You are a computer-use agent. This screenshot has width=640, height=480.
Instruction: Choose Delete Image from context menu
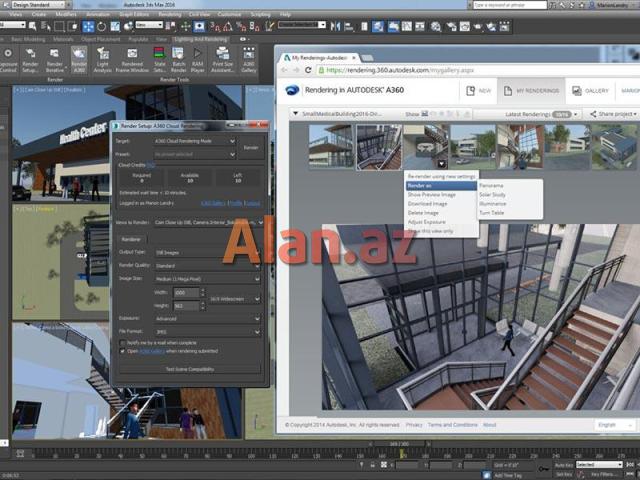point(423,213)
